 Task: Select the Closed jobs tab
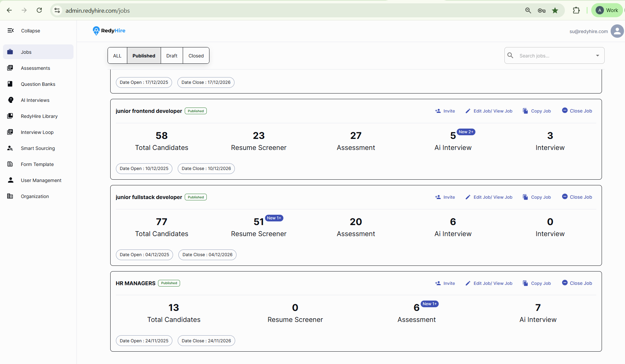[x=196, y=56]
